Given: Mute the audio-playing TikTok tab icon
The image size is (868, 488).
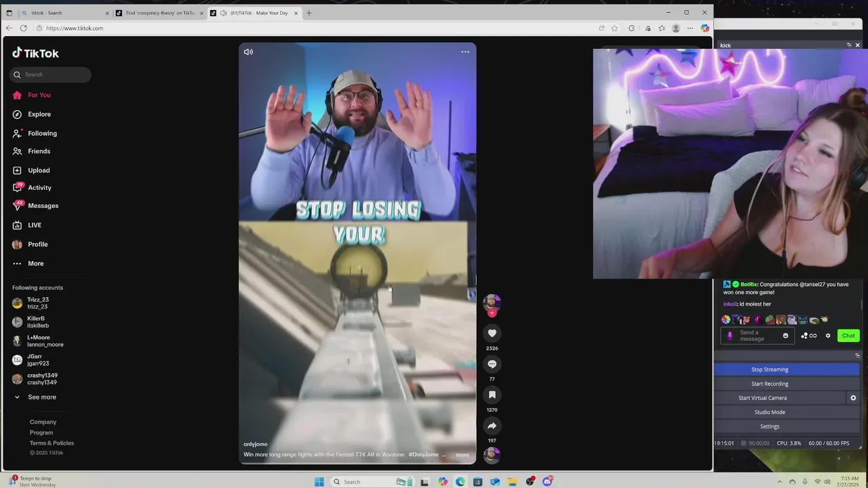Looking at the screenshot, I should [x=224, y=13].
